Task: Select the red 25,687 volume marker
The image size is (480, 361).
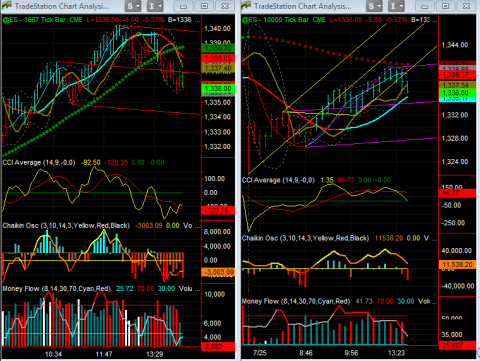Action: (457, 345)
